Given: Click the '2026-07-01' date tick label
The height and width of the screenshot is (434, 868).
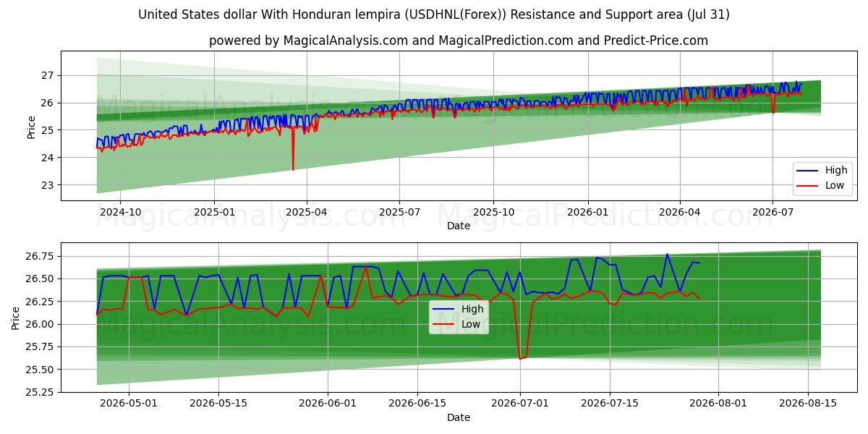Looking at the screenshot, I should (x=520, y=404).
